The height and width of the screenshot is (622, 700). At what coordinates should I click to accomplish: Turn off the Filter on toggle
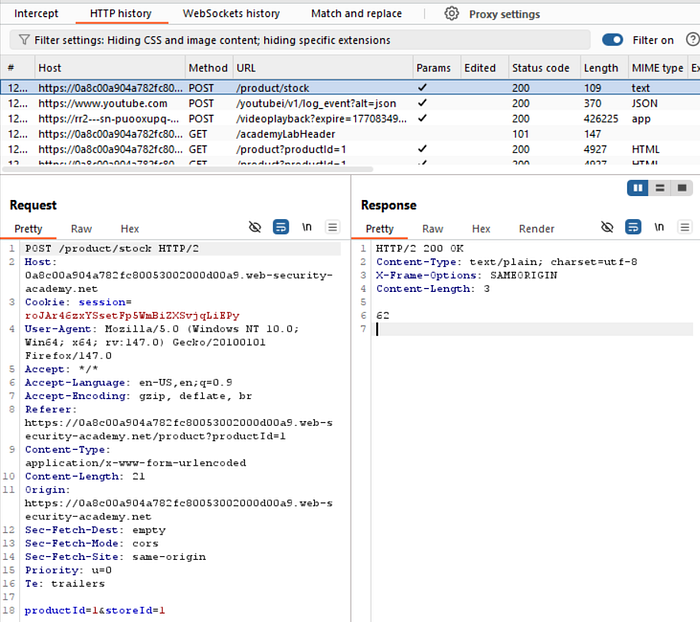pyautogui.click(x=612, y=40)
